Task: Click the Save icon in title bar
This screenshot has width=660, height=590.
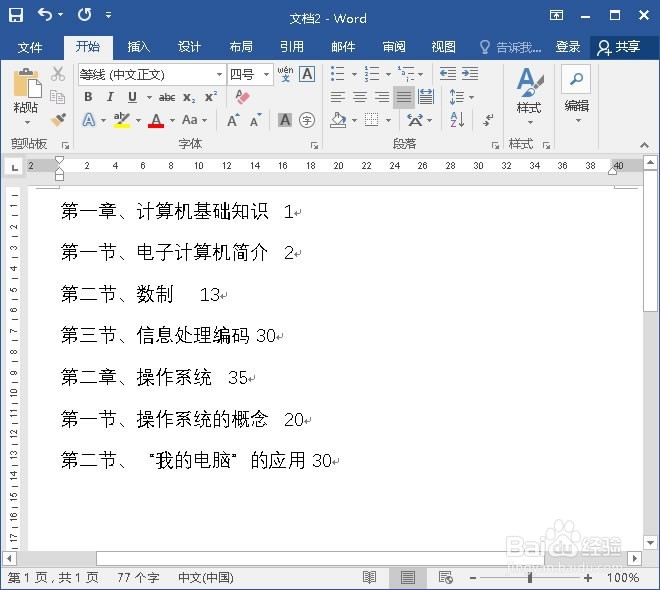Action: 16,15
